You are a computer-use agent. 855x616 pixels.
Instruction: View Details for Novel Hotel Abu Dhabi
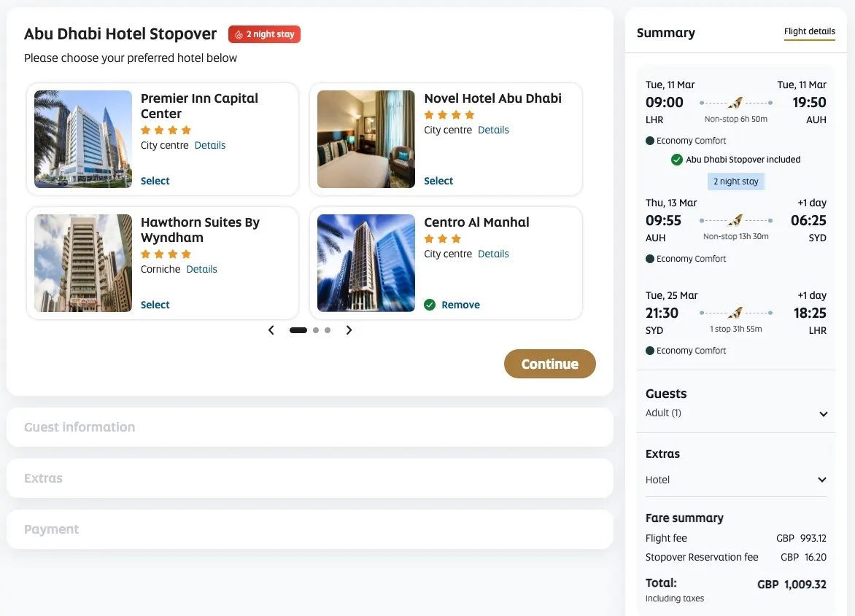493,130
